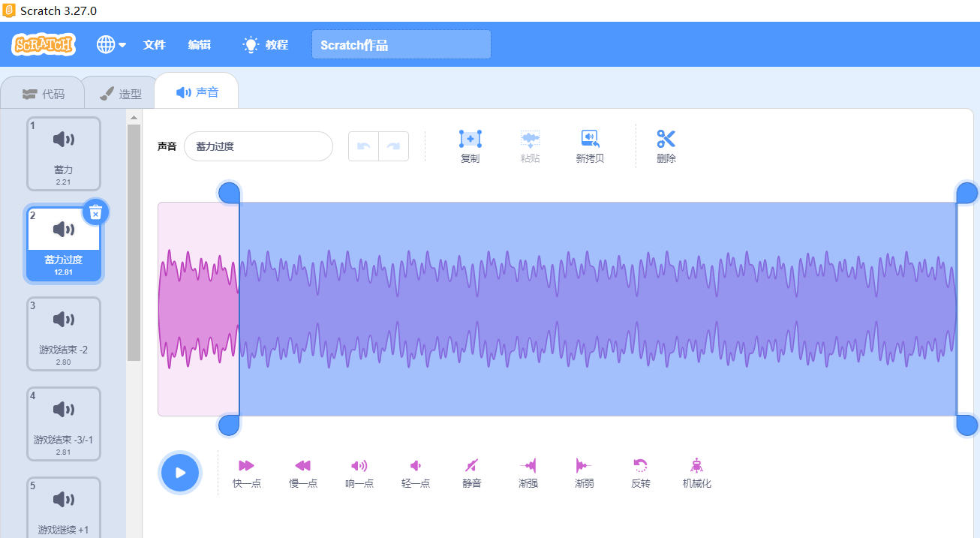Apply the 响一点 louder effect
The height and width of the screenshot is (538, 980).
coord(359,473)
